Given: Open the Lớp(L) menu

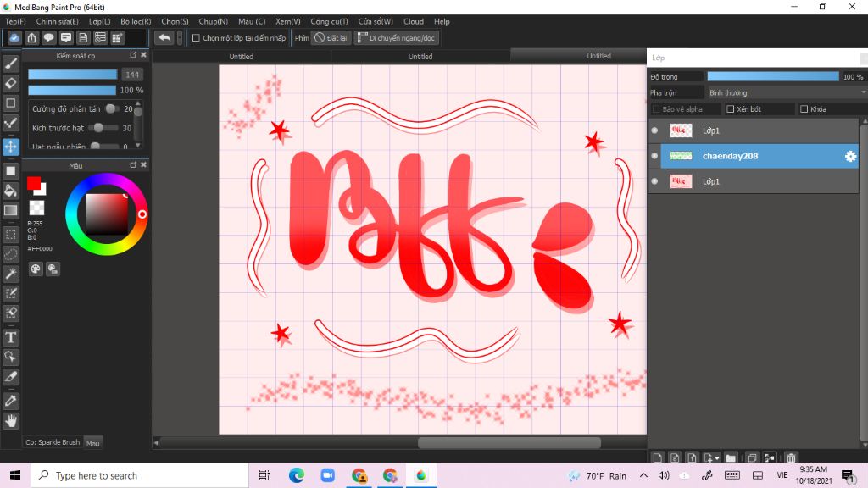Looking at the screenshot, I should pos(100,21).
